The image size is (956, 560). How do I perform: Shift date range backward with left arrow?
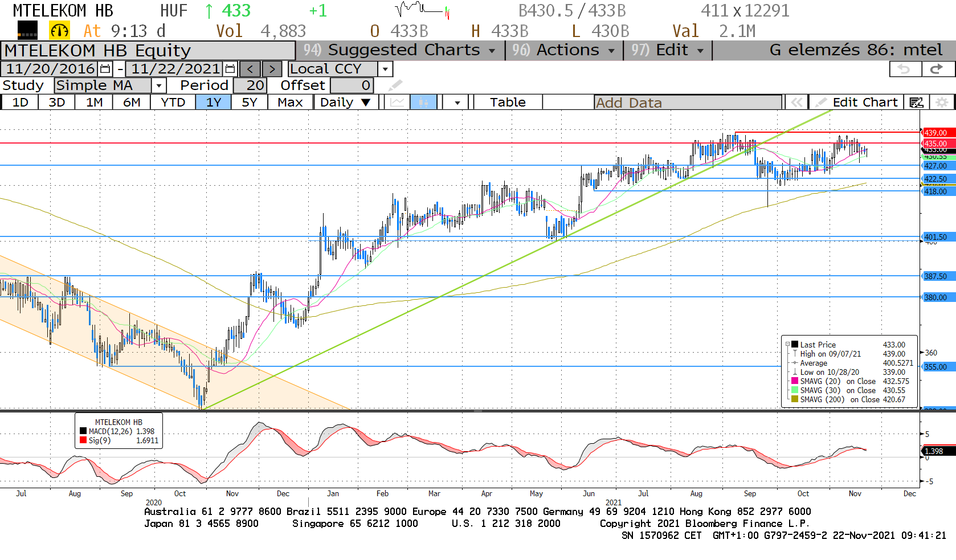pyautogui.click(x=250, y=69)
